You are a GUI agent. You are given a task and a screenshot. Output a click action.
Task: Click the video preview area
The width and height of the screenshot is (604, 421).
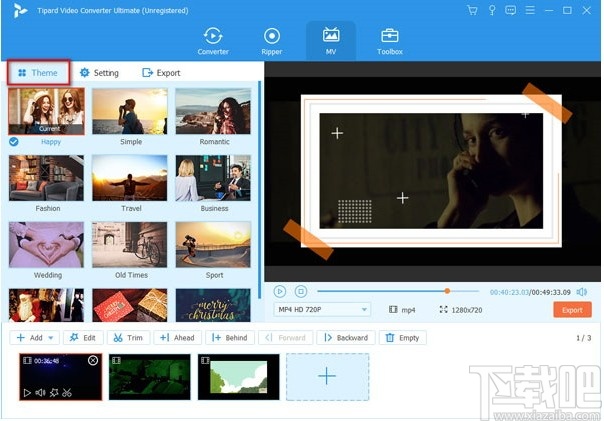(x=432, y=171)
